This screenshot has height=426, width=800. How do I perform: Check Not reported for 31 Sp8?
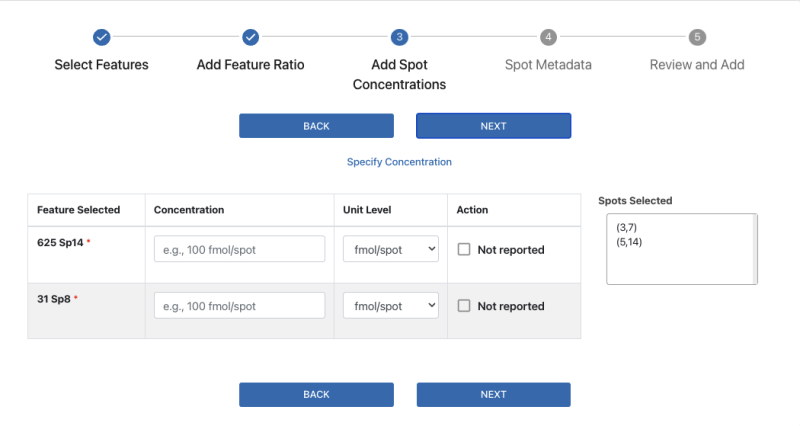[x=464, y=306]
